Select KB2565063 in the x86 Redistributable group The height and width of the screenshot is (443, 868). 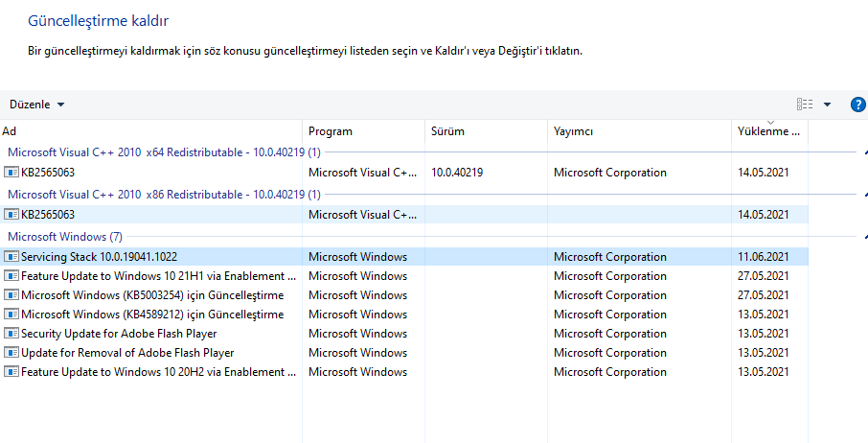[48, 214]
